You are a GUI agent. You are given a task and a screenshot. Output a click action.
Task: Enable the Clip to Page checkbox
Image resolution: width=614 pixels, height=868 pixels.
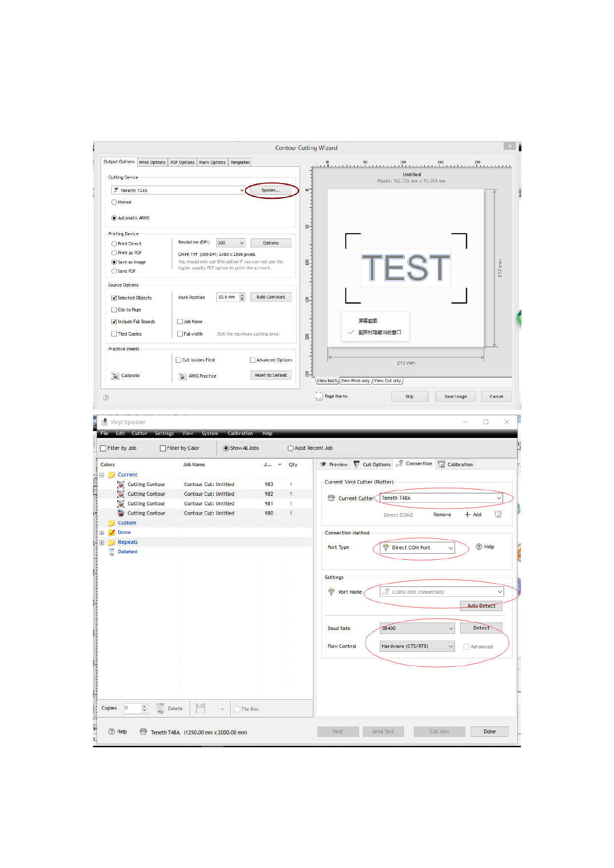click(114, 310)
